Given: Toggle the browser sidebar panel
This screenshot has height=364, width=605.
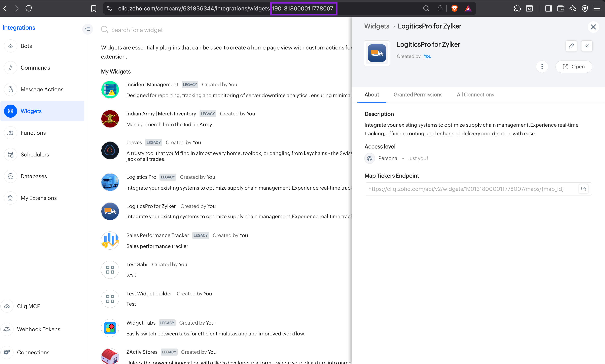Looking at the screenshot, I should pyautogui.click(x=548, y=8).
